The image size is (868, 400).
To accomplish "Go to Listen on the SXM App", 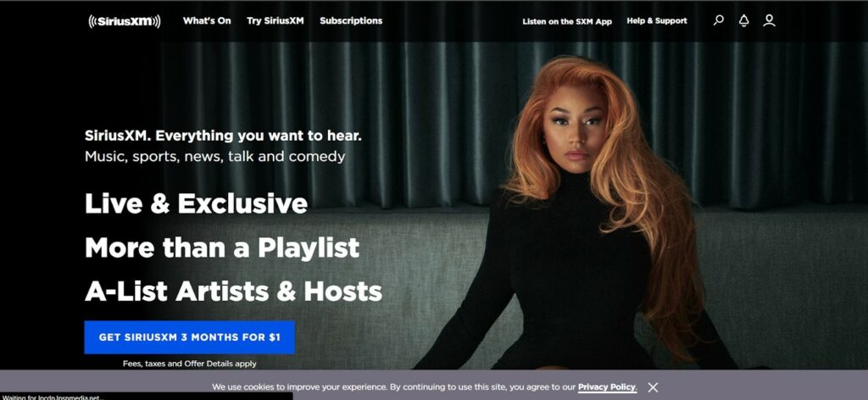I will click(567, 21).
